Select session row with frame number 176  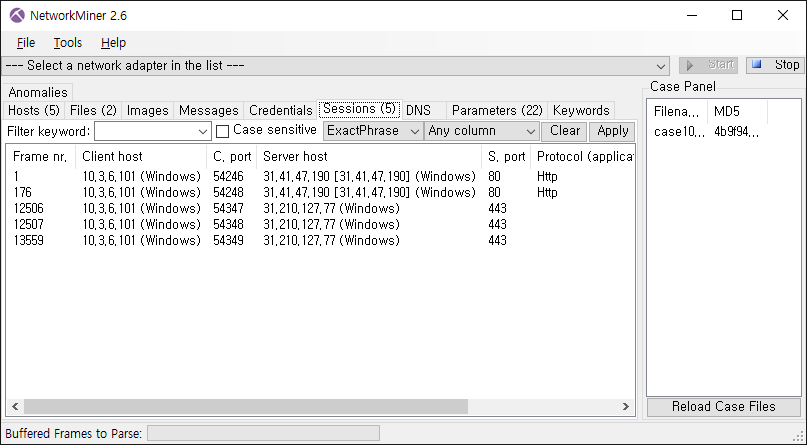click(321, 192)
